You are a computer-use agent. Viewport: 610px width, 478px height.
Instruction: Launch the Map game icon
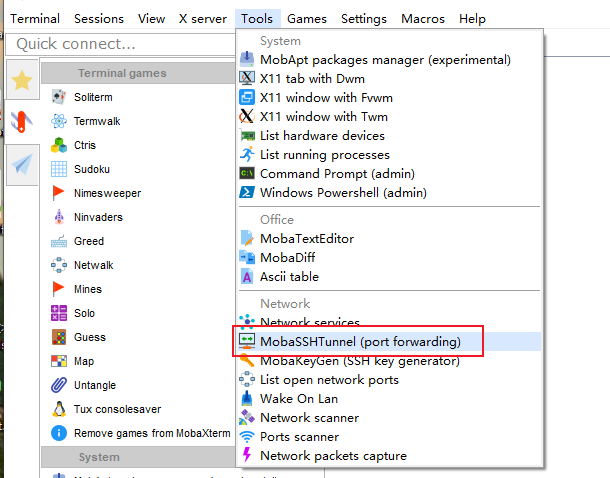59,361
